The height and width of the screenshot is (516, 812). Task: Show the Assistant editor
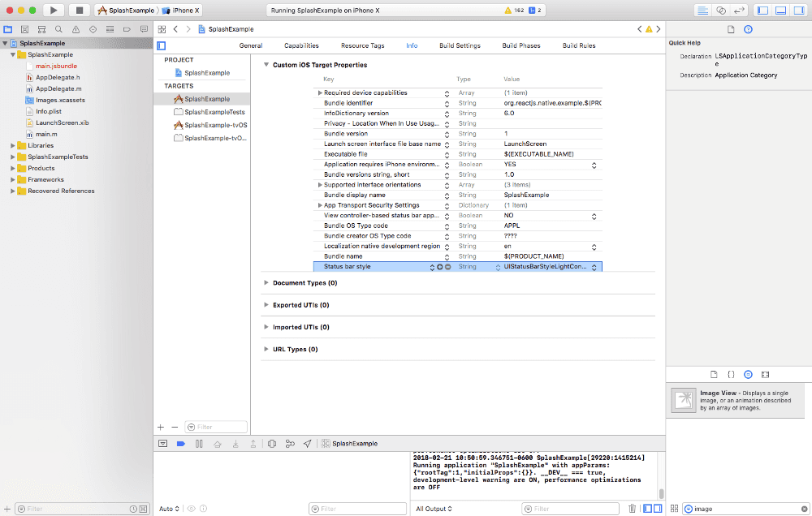click(720, 10)
